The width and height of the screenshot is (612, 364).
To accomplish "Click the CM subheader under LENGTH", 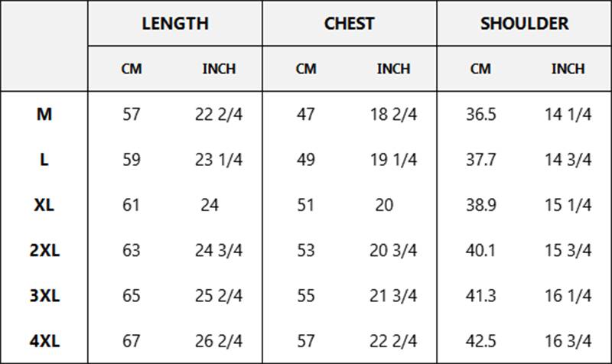I will point(132,69).
